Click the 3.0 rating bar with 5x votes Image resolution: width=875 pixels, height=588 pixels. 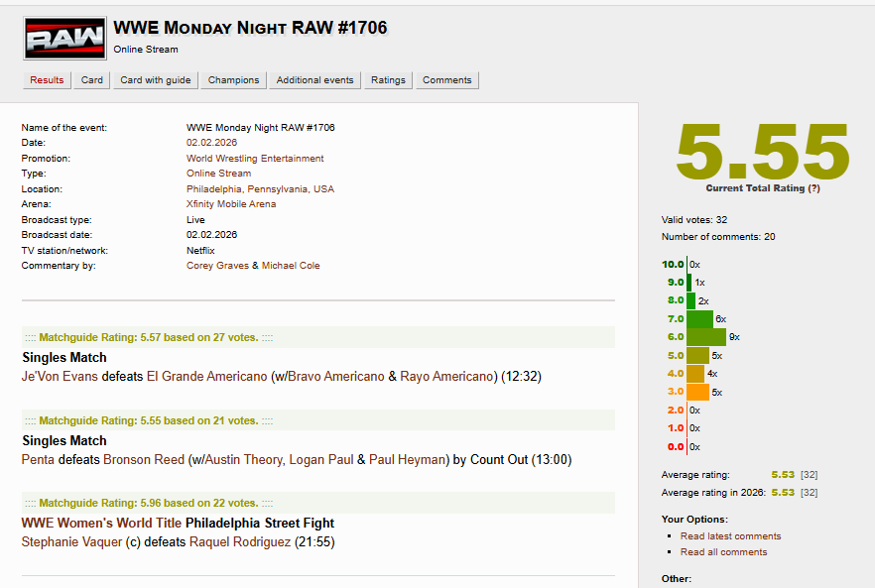coord(698,393)
